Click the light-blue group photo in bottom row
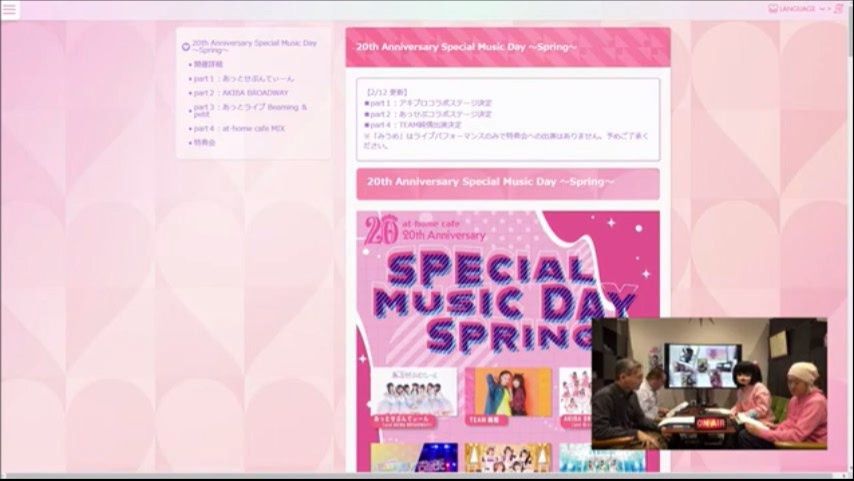The image size is (854, 481). [602, 460]
